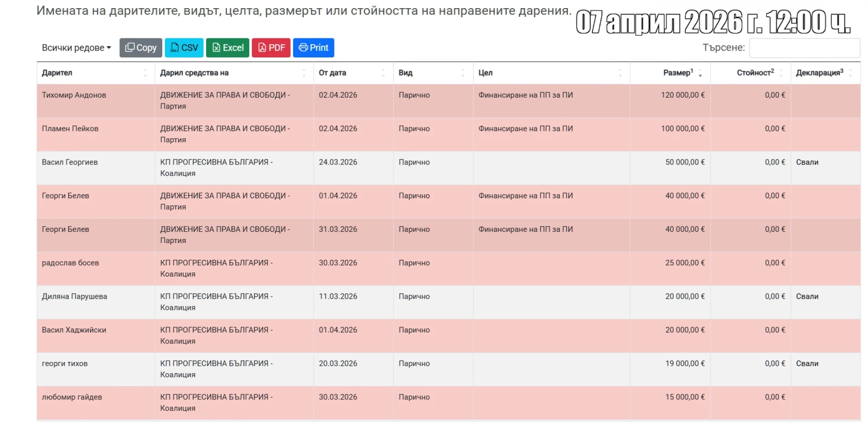Sort table by Декларация column header

pos(819,73)
